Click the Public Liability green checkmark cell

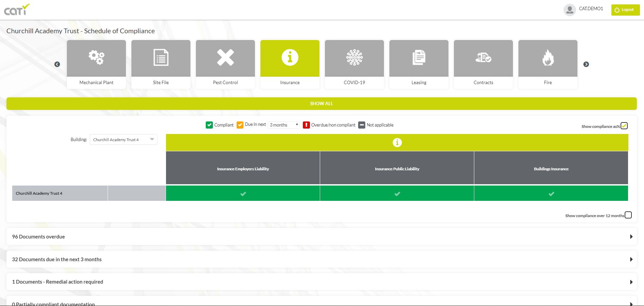coord(397,193)
